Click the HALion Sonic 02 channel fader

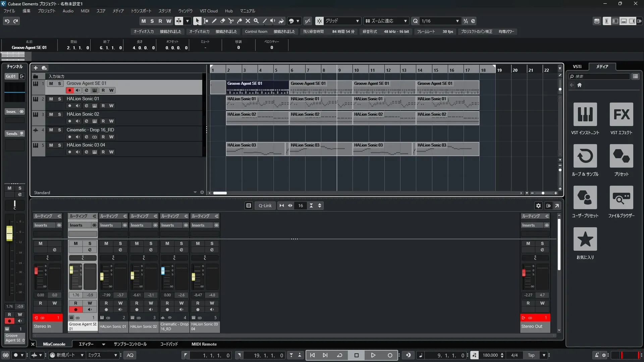(x=132, y=276)
